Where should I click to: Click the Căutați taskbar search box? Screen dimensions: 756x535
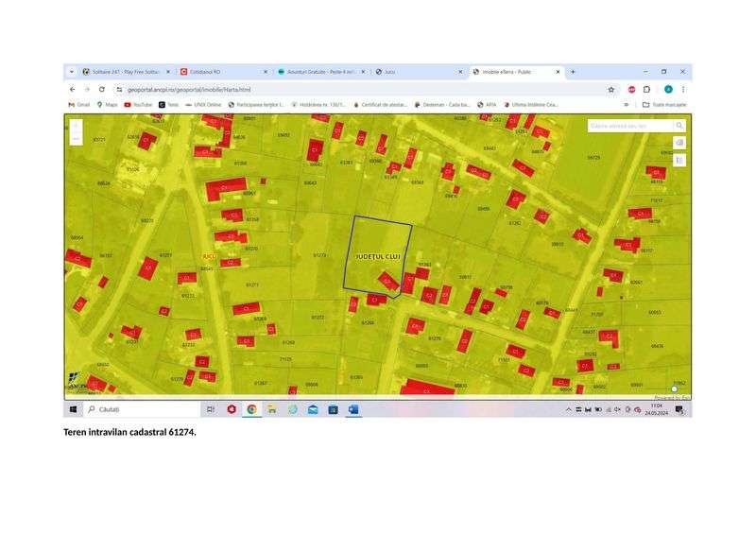143,409
